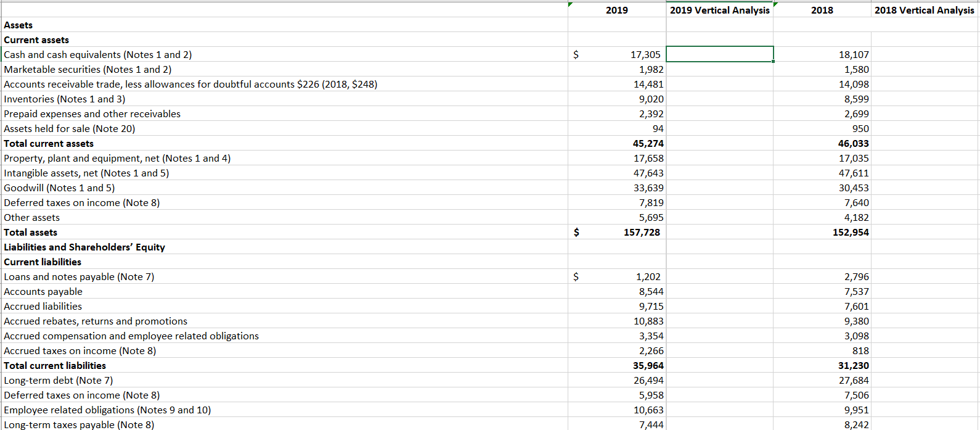Select the empty 2019 Vertical Analysis cell for Cash
Viewport: 980px width, 430px height.
click(x=719, y=54)
